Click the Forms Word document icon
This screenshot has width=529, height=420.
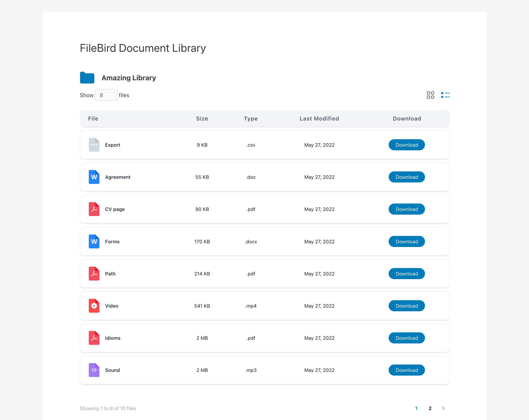pyautogui.click(x=94, y=241)
